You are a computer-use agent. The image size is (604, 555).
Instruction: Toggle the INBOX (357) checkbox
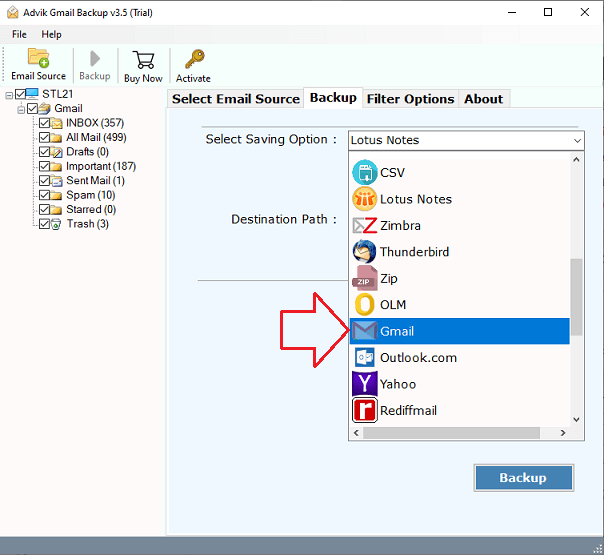pos(44,123)
